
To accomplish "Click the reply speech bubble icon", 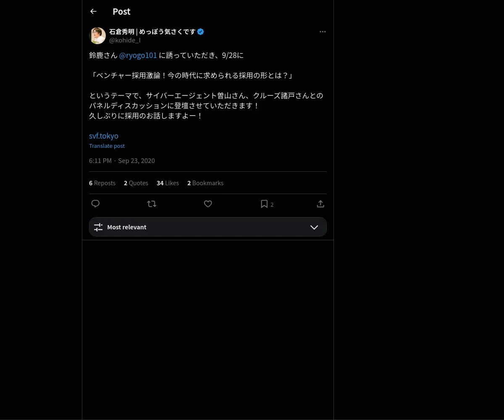I will point(95,204).
